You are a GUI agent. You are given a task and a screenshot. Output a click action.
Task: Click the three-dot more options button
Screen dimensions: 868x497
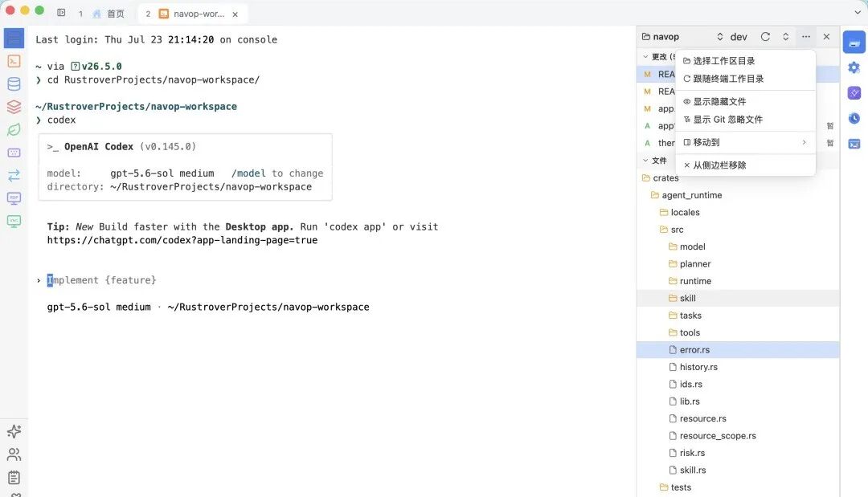coord(806,36)
